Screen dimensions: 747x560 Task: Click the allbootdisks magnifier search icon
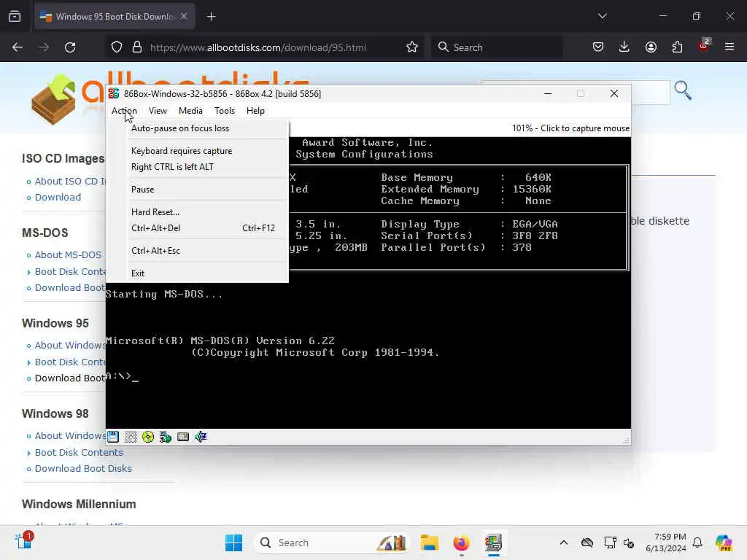click(683, 90)
